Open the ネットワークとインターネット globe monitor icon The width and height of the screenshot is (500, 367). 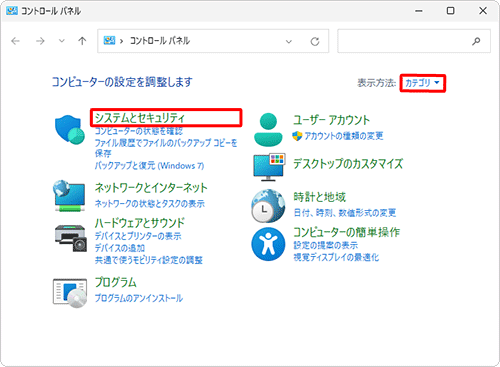(69, 196)
